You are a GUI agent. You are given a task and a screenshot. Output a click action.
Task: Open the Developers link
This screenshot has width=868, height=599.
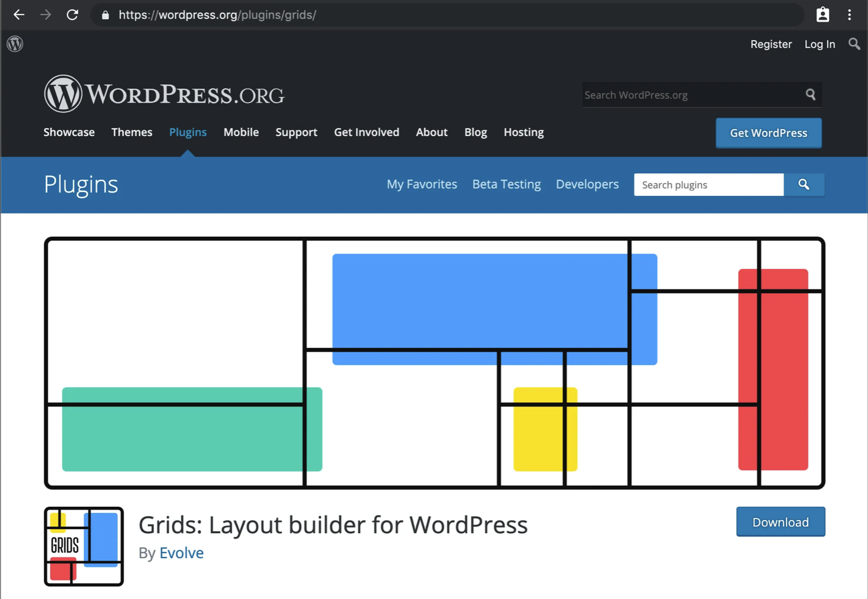[x=588, y=184]
